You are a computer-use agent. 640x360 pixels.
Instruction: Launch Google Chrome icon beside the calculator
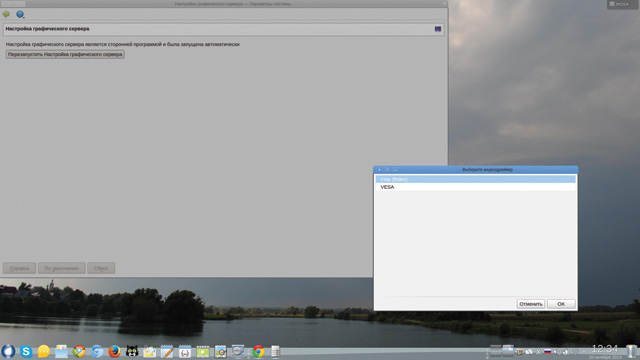[x=258, y=351]
